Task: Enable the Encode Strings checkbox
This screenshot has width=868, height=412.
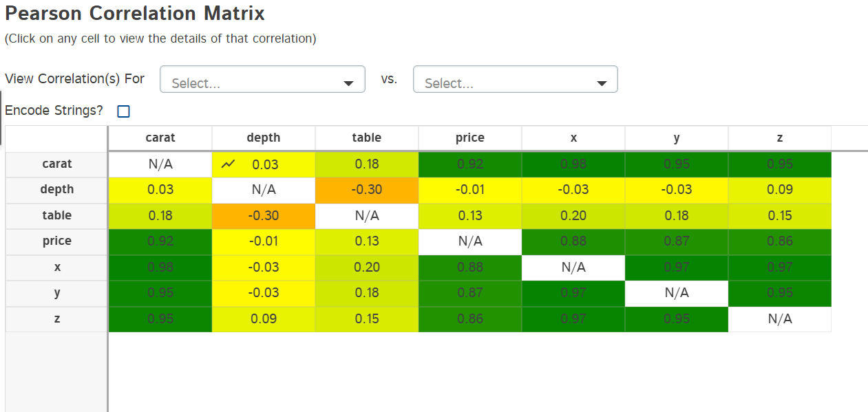Action: click(124, 111)
